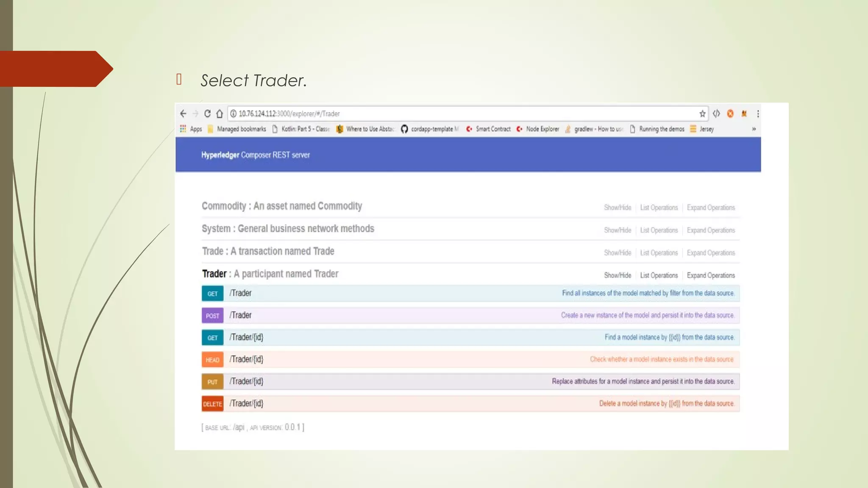868x488 pixels.
Task: Click the red blocker extension icon
Action: pyautogui.click(x=730, y=114)
